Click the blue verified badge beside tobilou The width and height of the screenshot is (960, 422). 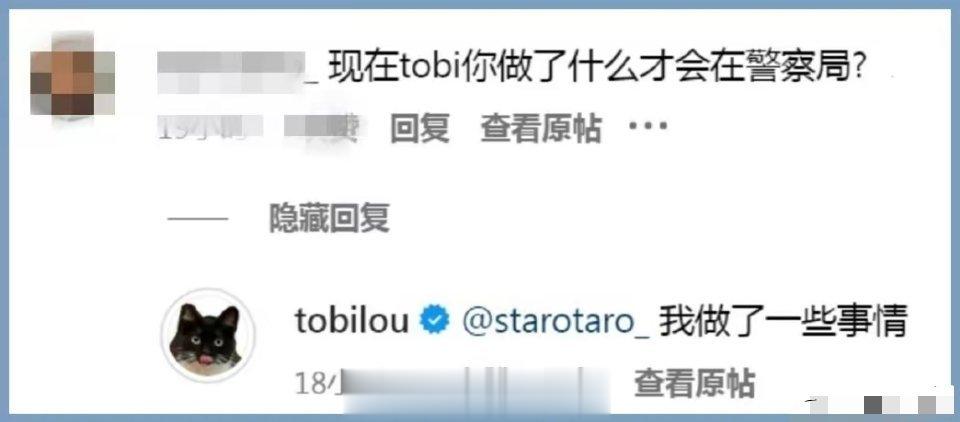(435, 321)
